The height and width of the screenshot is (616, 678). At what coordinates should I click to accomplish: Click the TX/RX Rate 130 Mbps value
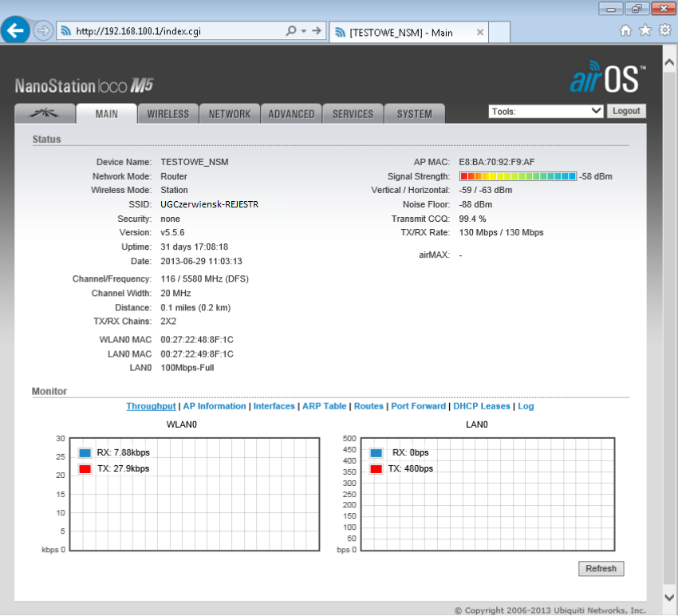(x=501, y=232)
